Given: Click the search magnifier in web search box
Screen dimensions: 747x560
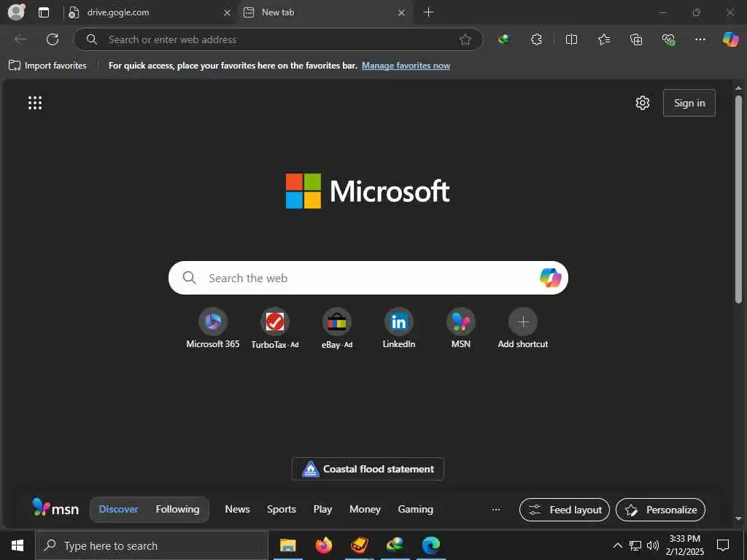Looking at the screenshot, I should [x=189, y=278].
